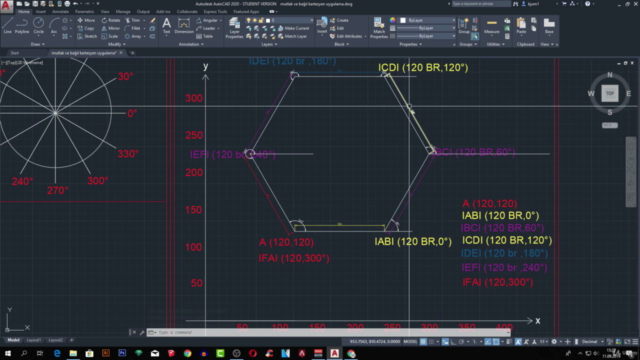Switch to the Manage ribbon tab
The image size is (640, 360).
tap(123, 11)
